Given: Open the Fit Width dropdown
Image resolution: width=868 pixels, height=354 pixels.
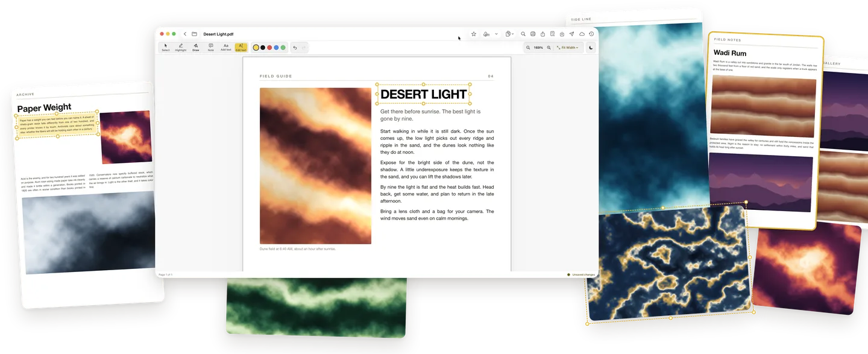Looking at the screenshot, I should coord(567,48).
